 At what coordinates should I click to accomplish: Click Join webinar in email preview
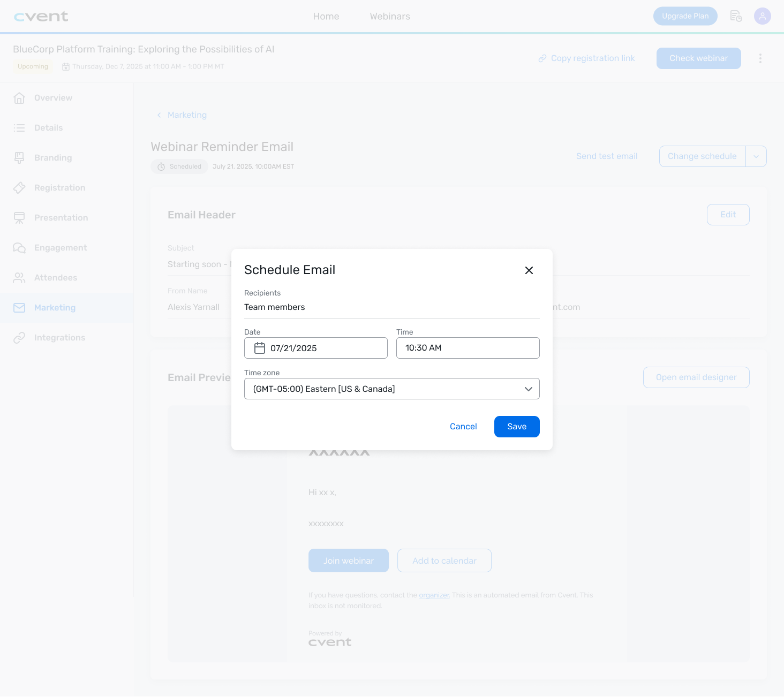349,560
